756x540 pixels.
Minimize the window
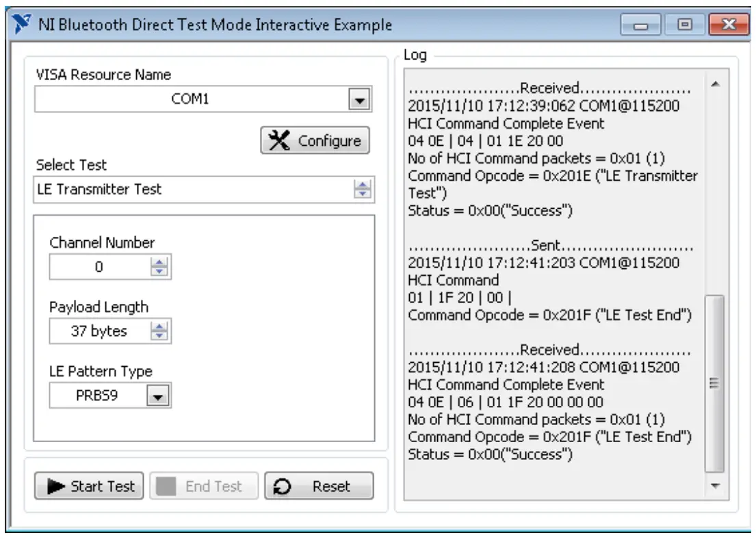640,25
